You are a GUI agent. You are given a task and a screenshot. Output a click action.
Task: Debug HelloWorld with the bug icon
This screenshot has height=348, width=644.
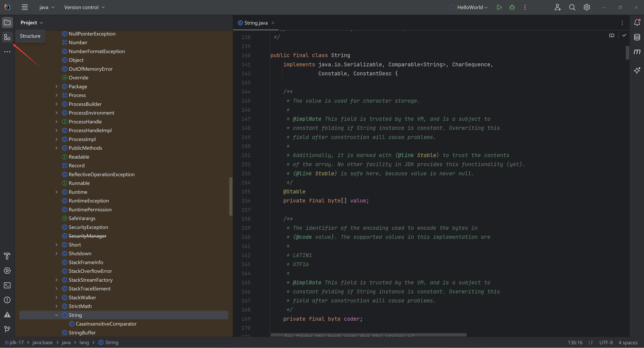(512, 7)
